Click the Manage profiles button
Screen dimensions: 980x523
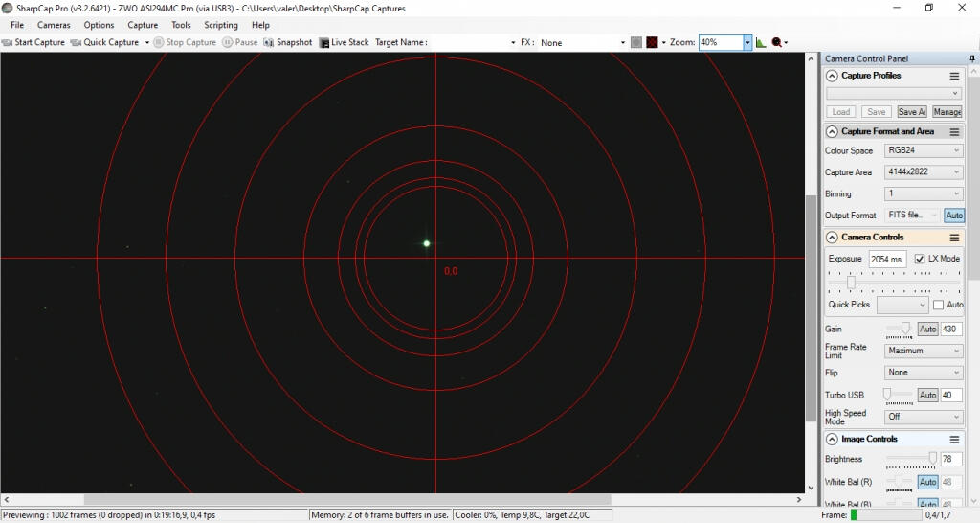[x=947, y=111]
